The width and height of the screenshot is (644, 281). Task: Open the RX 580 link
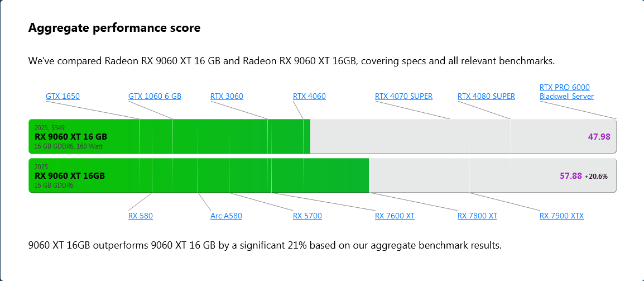point(140,216)
